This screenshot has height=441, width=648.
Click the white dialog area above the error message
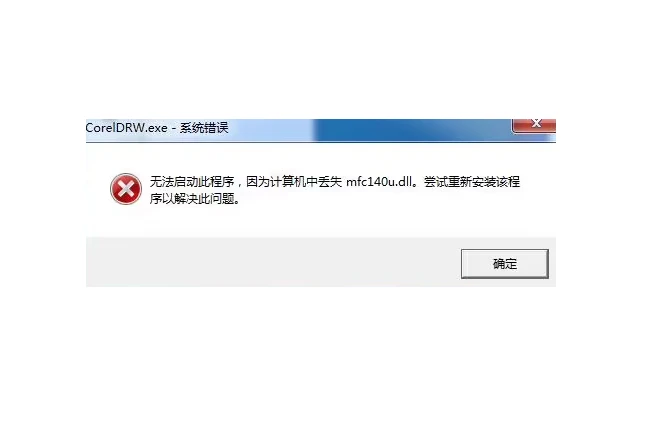pyautogui.click(x=321, y=157)
